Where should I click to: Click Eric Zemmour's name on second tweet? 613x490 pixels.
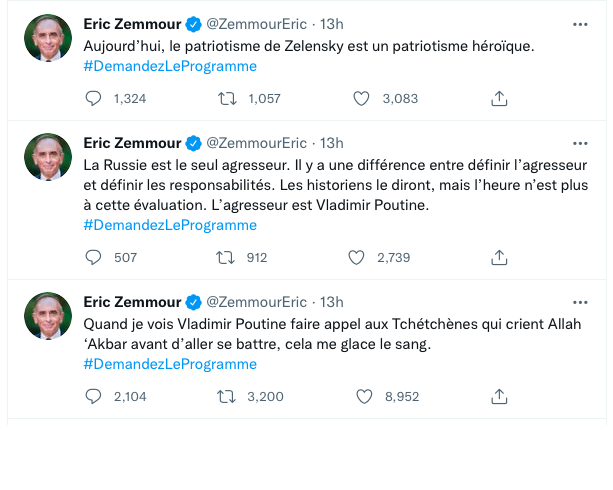(132, 143)
